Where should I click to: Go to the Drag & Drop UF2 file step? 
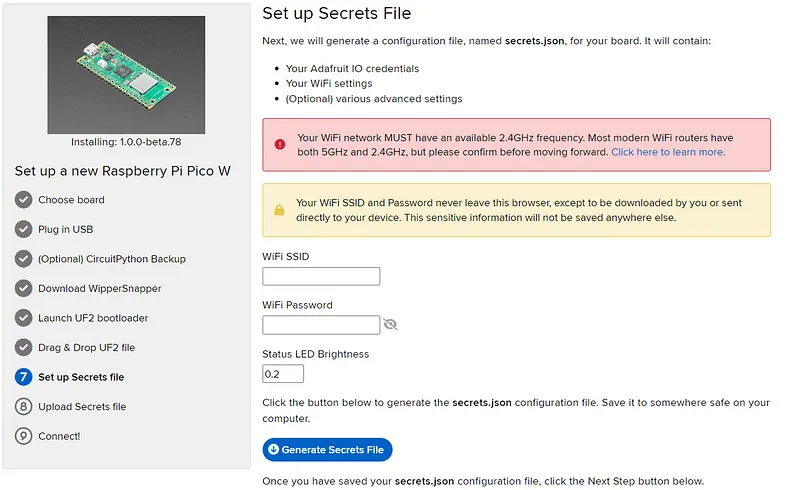87,347
